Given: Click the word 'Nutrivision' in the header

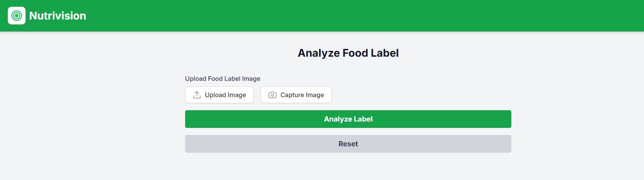Looking at the screenshot, I should pyautogui.click(x=57, y=16).
